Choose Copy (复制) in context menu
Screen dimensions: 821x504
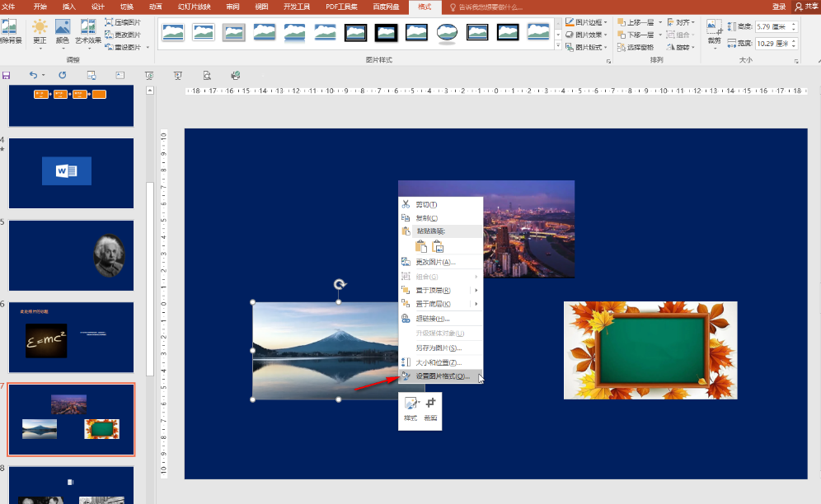(426, 217)
